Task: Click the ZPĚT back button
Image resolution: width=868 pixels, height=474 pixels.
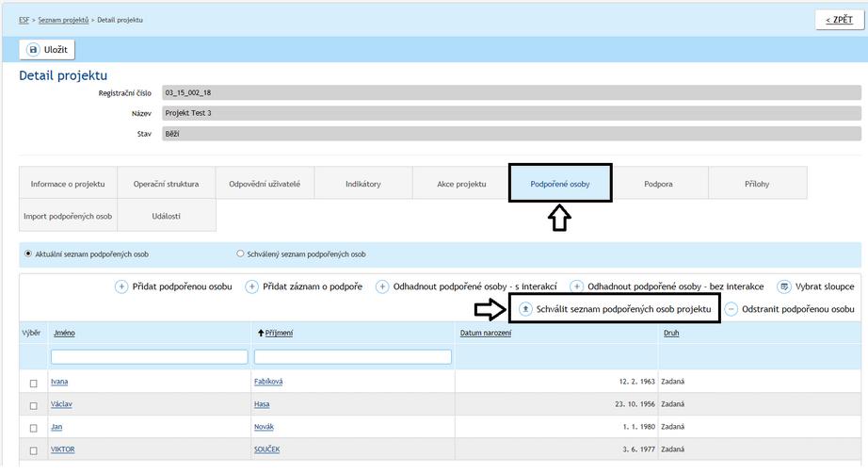Action: coord(839,20)
